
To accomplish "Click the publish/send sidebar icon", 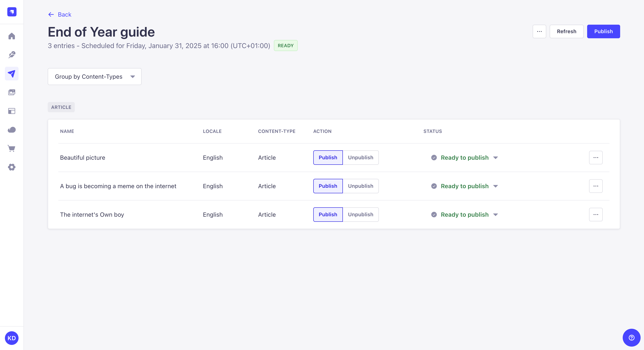I will pos(12,73).
